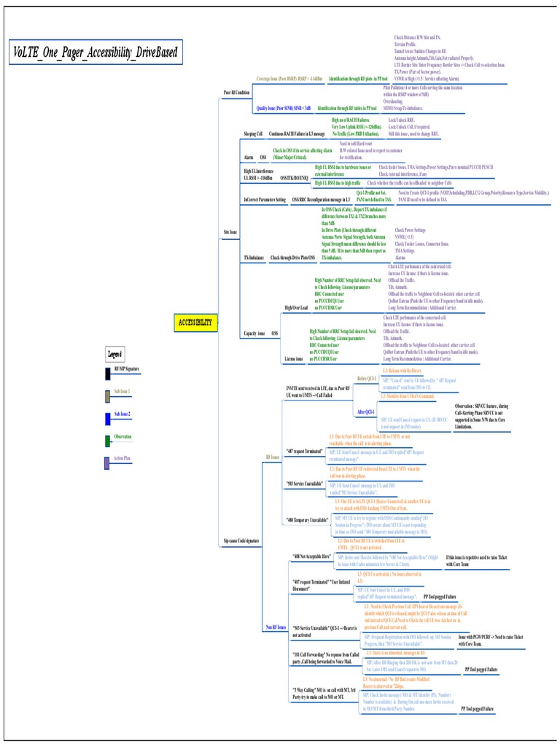This screenshot has height=747, width=560.
Task: Select the After QCI-1 sub-branch
Action: pos(366,412)
